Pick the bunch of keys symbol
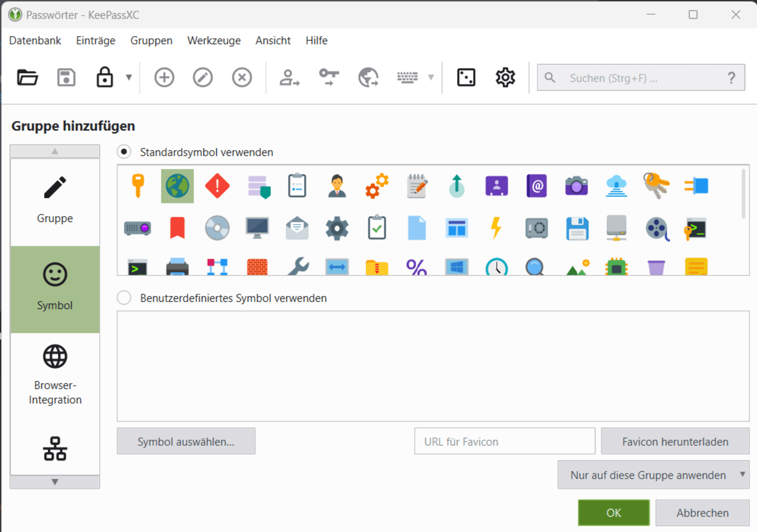757x532 pixels. 656,186
